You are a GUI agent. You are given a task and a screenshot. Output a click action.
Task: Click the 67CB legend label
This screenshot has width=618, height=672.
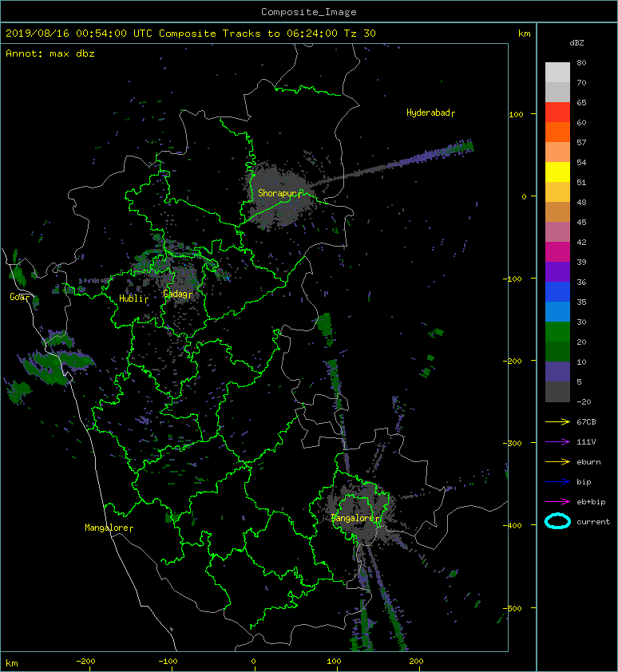pos(586,421)
